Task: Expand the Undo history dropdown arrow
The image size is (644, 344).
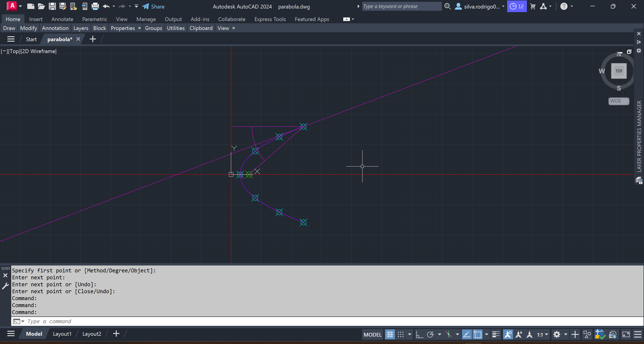Action: (x=114, y=6)
